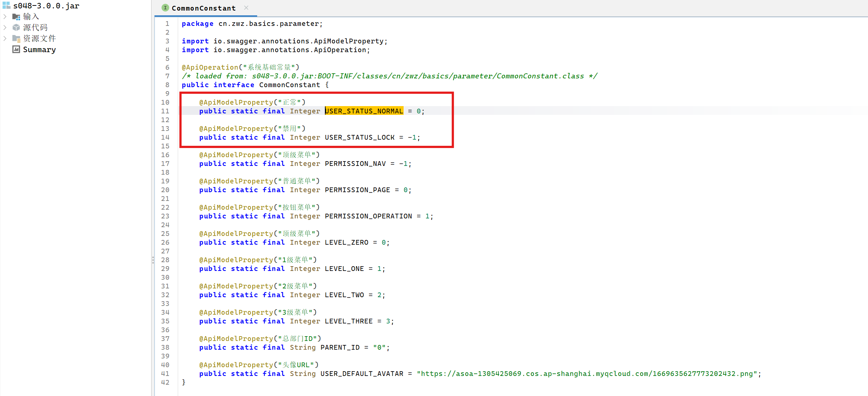Click the 源代码 package cube icon
The width and height of the screenshot is (868, 396).
click(16, 27)
